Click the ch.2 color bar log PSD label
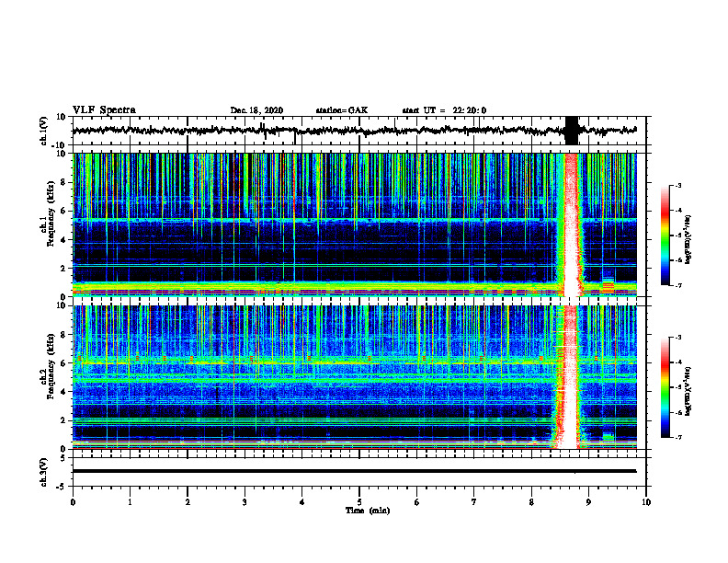Viewport: 728px width, 563px height. coord(688,392)
